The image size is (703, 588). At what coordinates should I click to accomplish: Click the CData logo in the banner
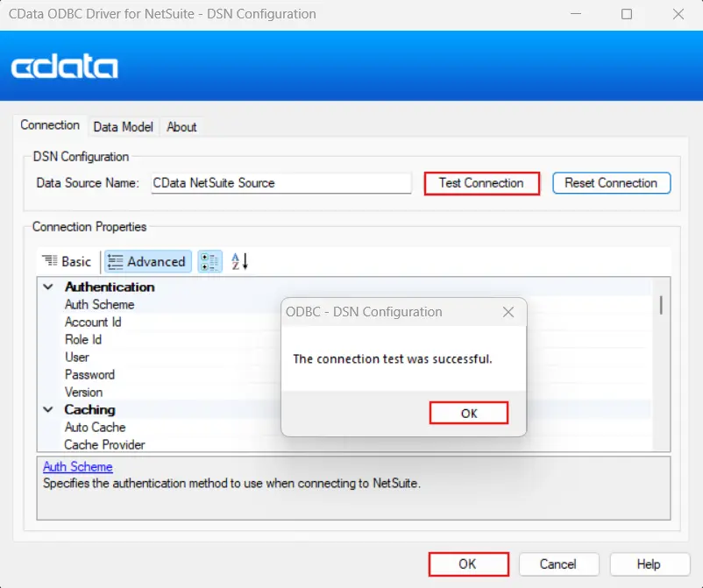click(x=63, y=66)
